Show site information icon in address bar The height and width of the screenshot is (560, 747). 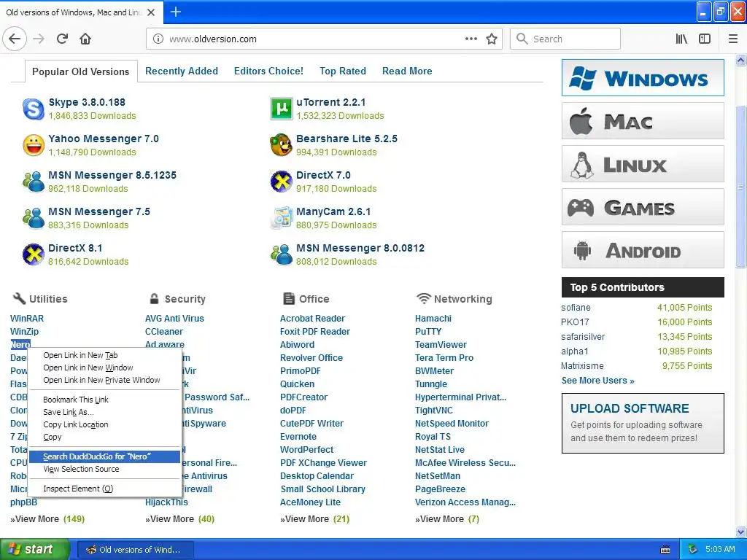tap(158, 39)
